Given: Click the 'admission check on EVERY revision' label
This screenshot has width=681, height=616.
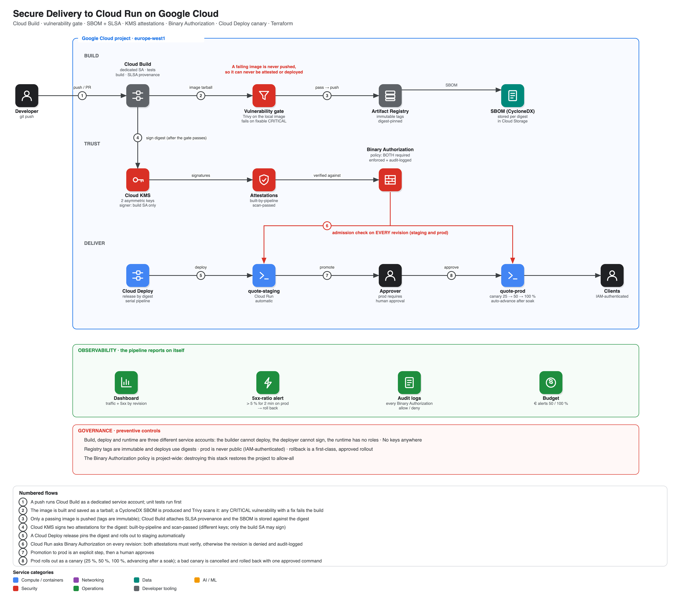Looking at the screenshot, I should click(390, 232).
